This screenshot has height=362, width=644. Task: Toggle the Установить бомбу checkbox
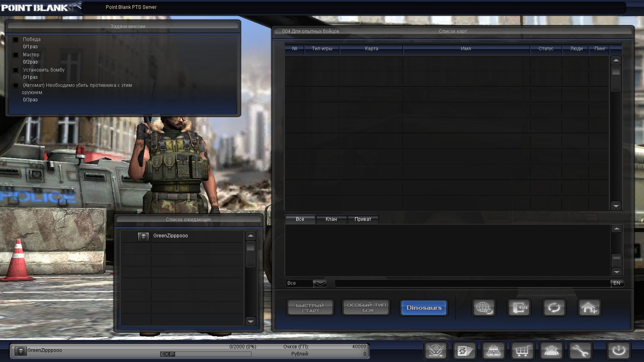point(16,70)
